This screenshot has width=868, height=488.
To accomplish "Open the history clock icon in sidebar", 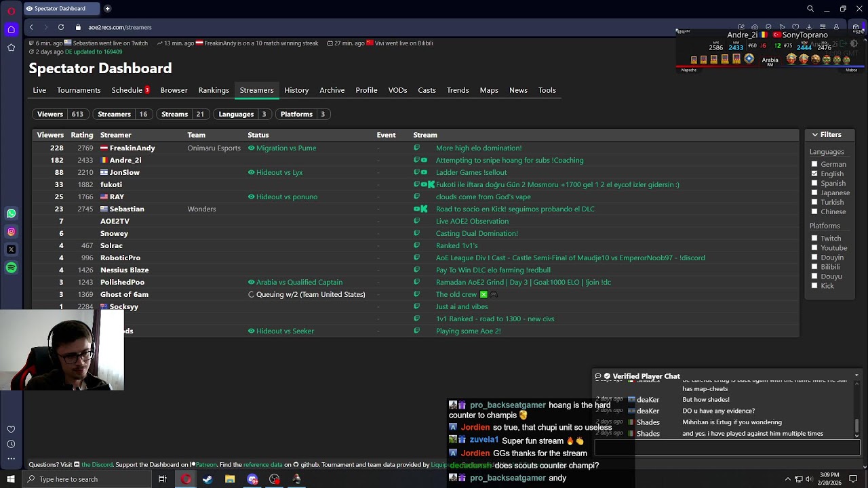I will tap(11, 444).
